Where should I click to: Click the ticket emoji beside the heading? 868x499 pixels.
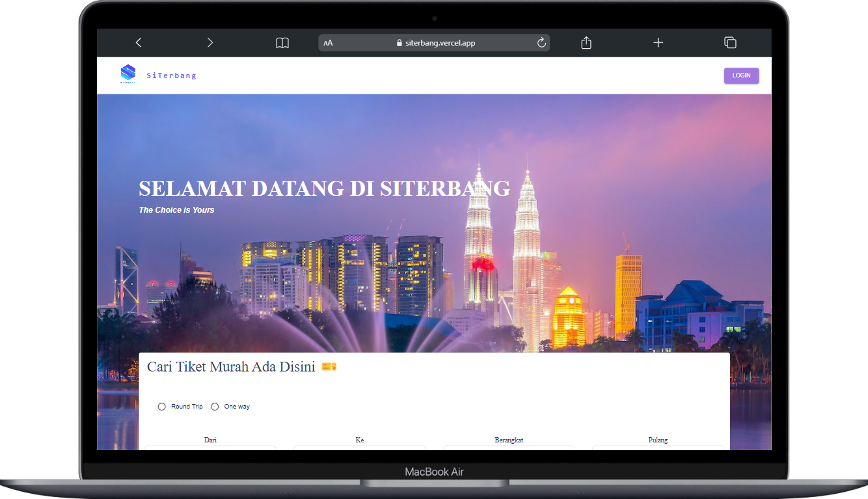click(x=329, y=367)
